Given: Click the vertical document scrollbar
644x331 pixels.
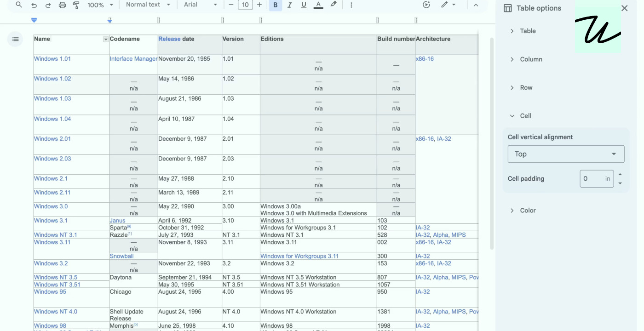Looking at the screenshot, I should (x=491, y=143).
